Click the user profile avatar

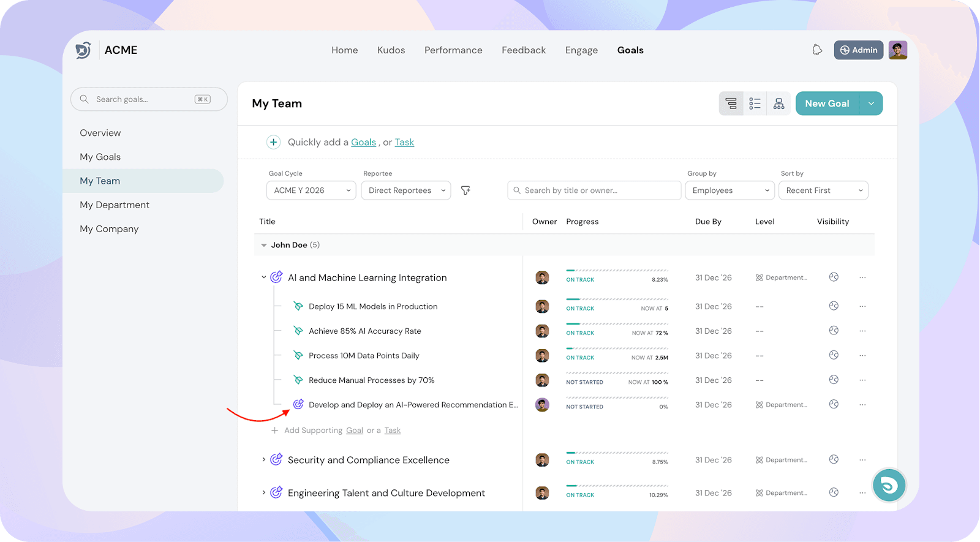898,50
